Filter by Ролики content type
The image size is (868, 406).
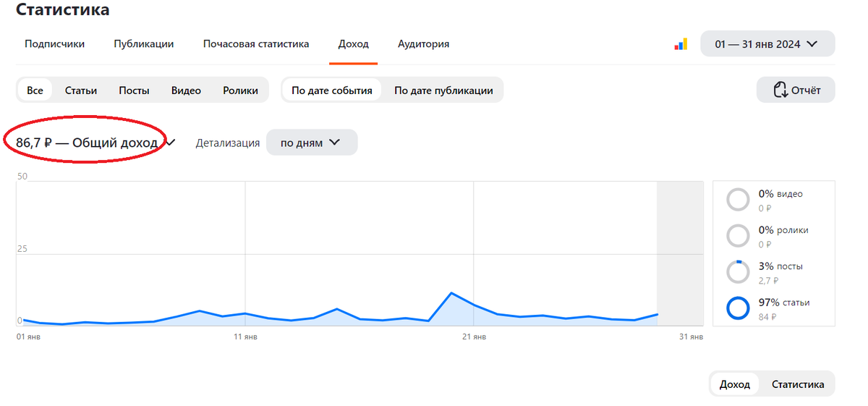click(241, 90)
